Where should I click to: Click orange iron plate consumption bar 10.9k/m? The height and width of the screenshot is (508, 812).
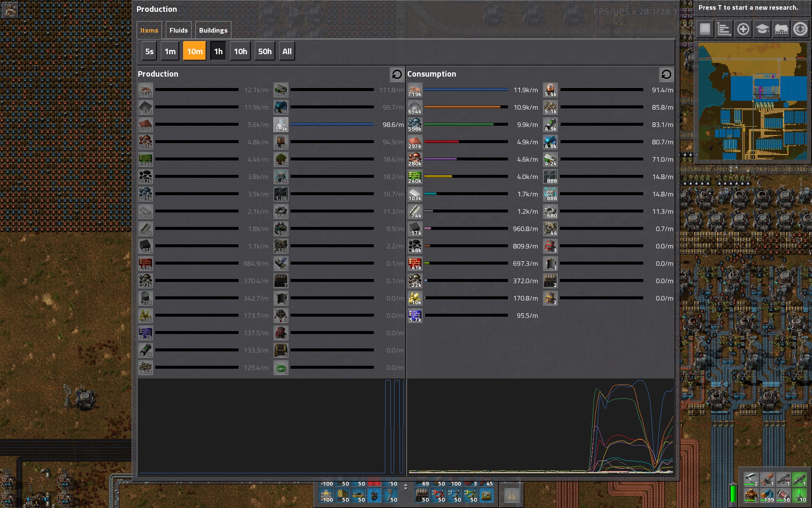coord(466,107)
